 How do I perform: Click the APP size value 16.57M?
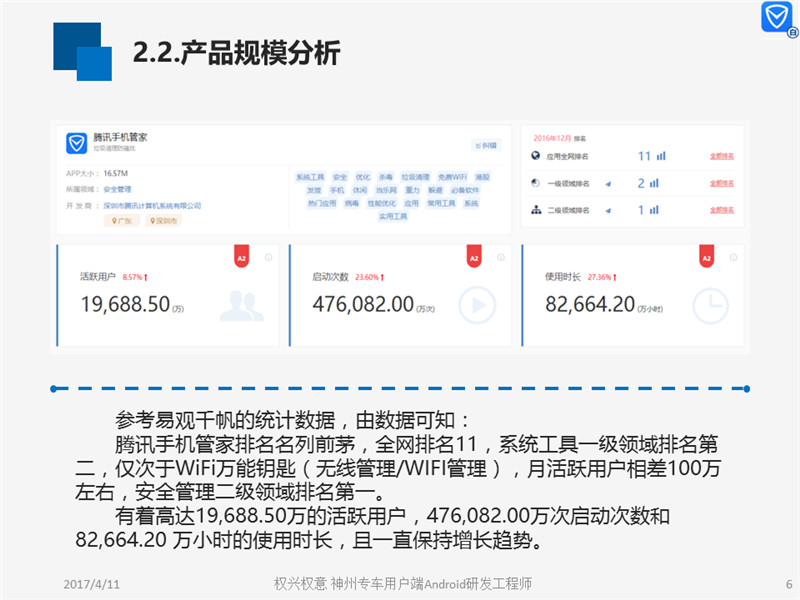[116, 173]
